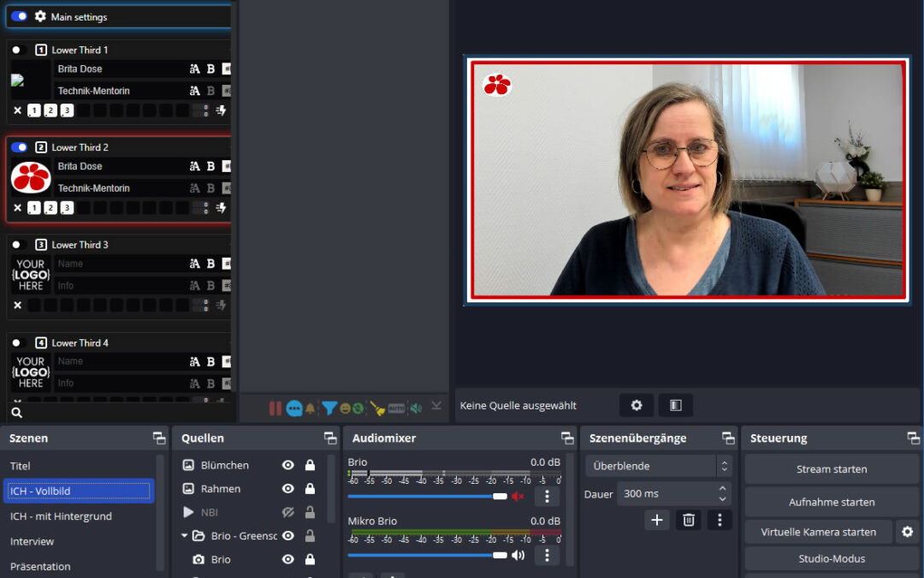Toggle Lower Third 1 on with its switch
The width and height of the screenshot is (924, 578).
(17, 50)
